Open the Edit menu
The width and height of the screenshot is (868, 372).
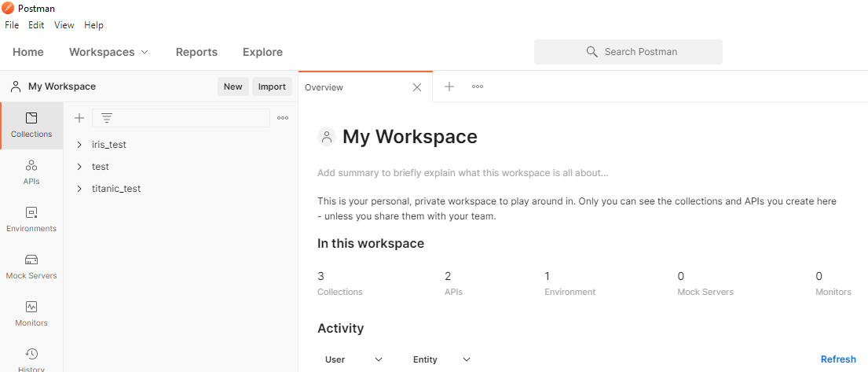(x=36, y=25)
